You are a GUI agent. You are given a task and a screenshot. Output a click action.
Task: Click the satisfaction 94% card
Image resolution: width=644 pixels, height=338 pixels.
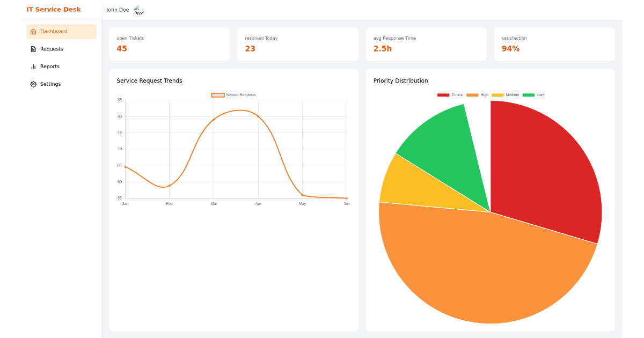tap(554, 44)
